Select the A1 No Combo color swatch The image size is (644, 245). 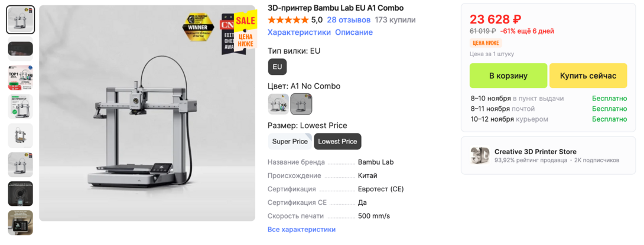301,104
